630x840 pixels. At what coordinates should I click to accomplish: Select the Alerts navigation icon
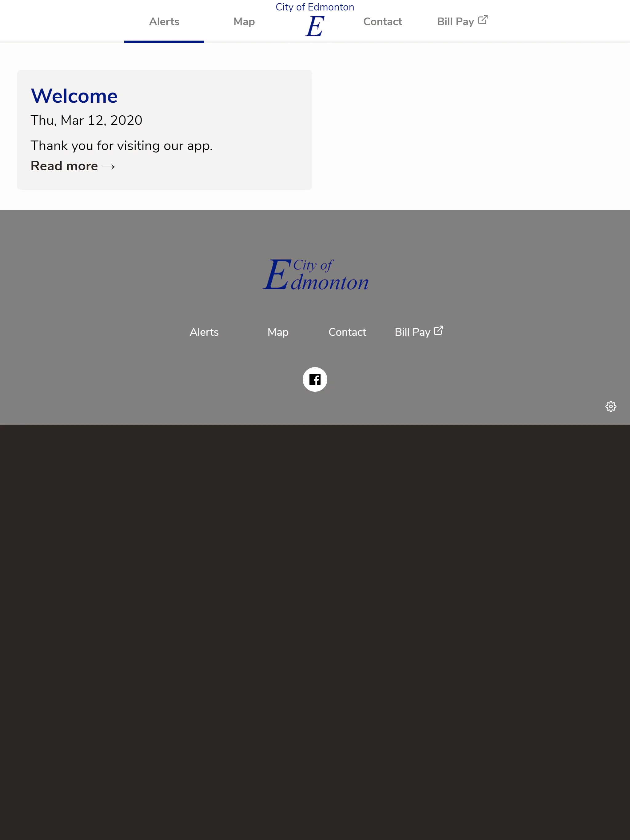[164, 21]
